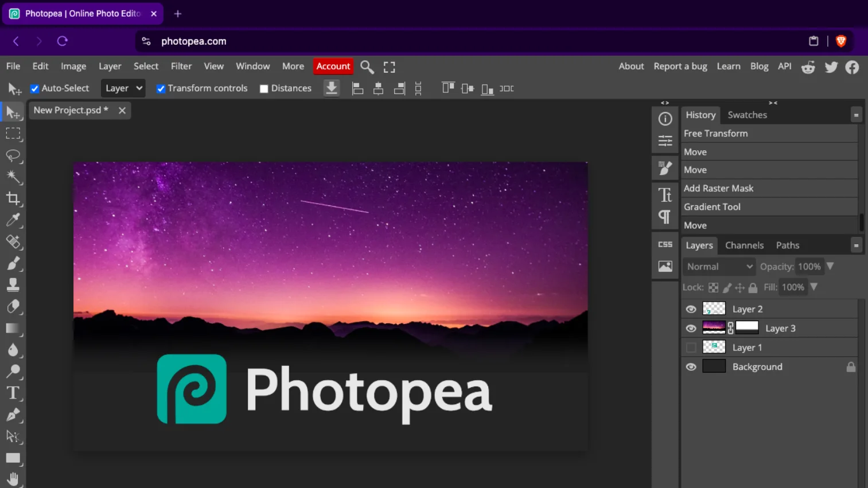
Task: Open the Window menu
Action: (x=253, y=66)
